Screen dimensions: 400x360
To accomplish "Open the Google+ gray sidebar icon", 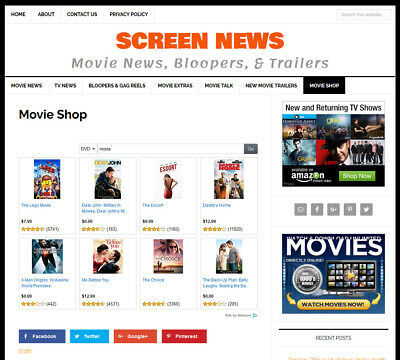I will tap(333, 209).
